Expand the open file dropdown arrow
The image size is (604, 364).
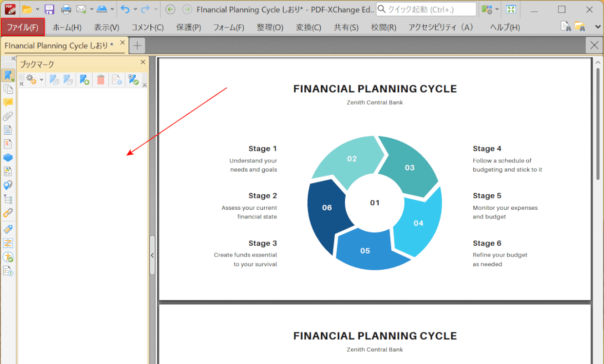click(37, 9)
